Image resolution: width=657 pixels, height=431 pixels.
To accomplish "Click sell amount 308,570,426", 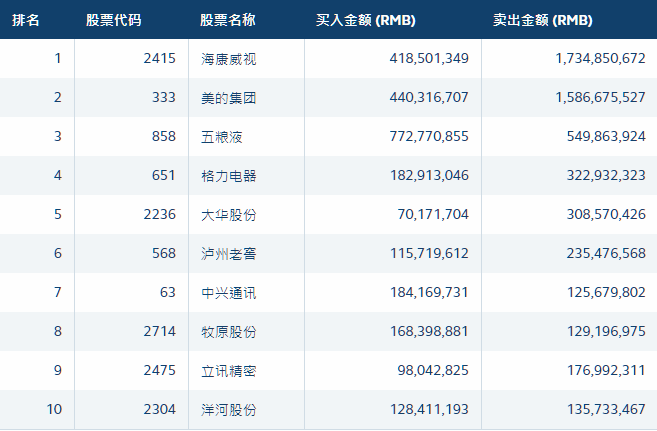I will pos(606,214).
